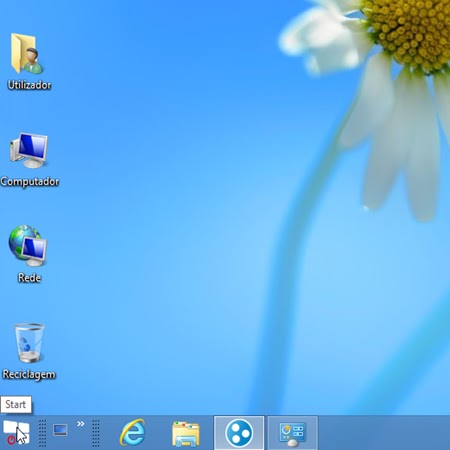This screenshot has width=450, height=450.
Task: Click the Reciclagem text label
Action: 29,374
